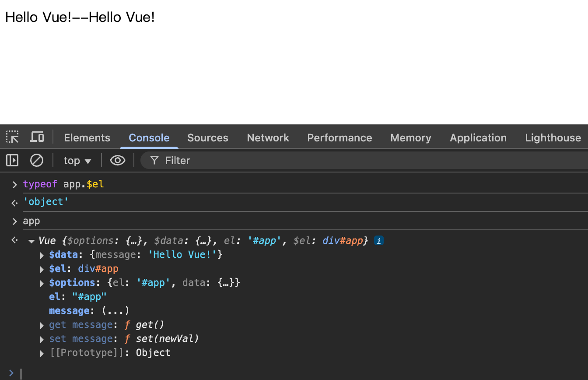Collapse the Vue object root triangle

[x=31, y=241]
